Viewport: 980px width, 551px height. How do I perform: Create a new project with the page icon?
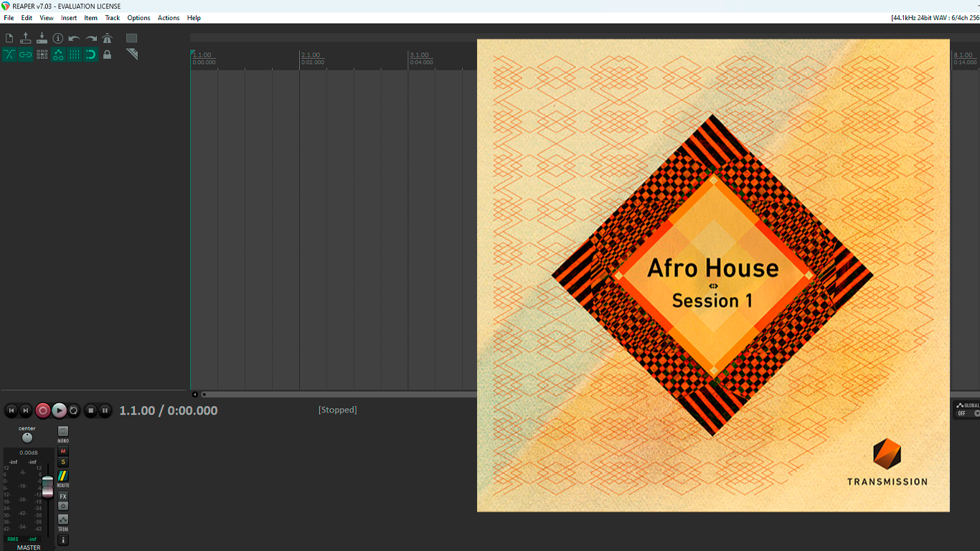point(9,38)
